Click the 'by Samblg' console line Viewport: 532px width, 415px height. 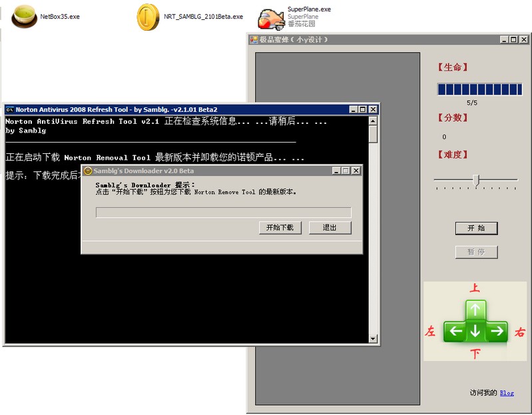[x=26, y=131]
